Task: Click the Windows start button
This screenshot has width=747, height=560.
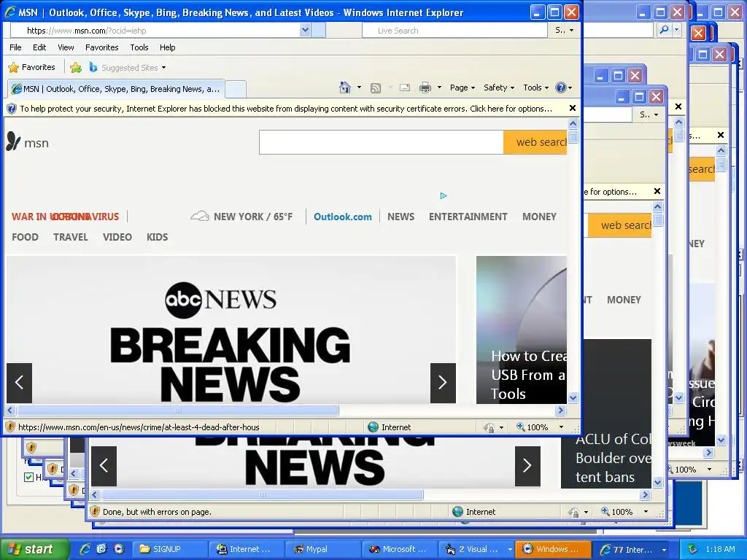Action: 34,549
